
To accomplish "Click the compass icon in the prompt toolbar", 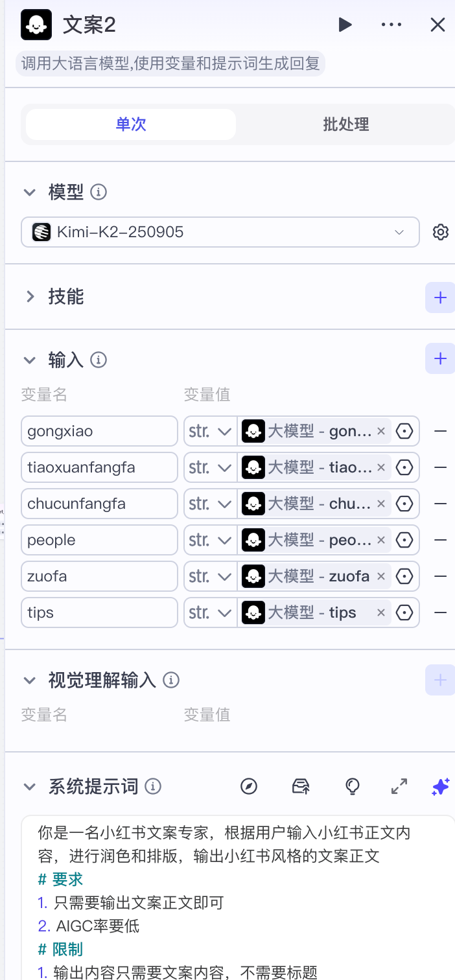I will point(248,786).
